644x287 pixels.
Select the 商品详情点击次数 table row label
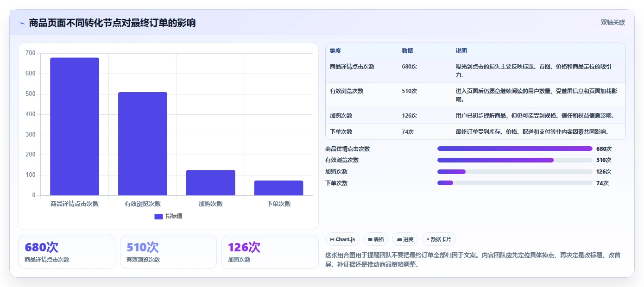(x=352, y=67)
